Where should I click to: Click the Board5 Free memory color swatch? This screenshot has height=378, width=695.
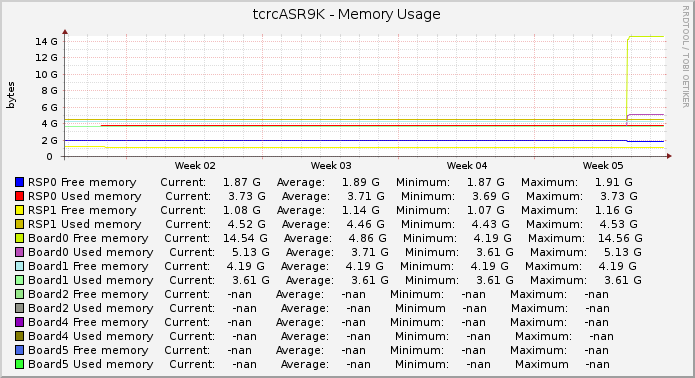point(19,350)
